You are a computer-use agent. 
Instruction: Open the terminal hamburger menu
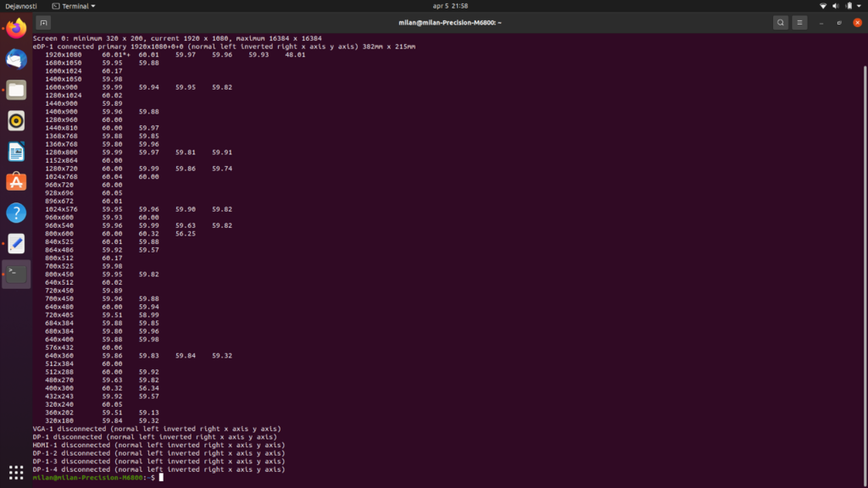[800, 23]
